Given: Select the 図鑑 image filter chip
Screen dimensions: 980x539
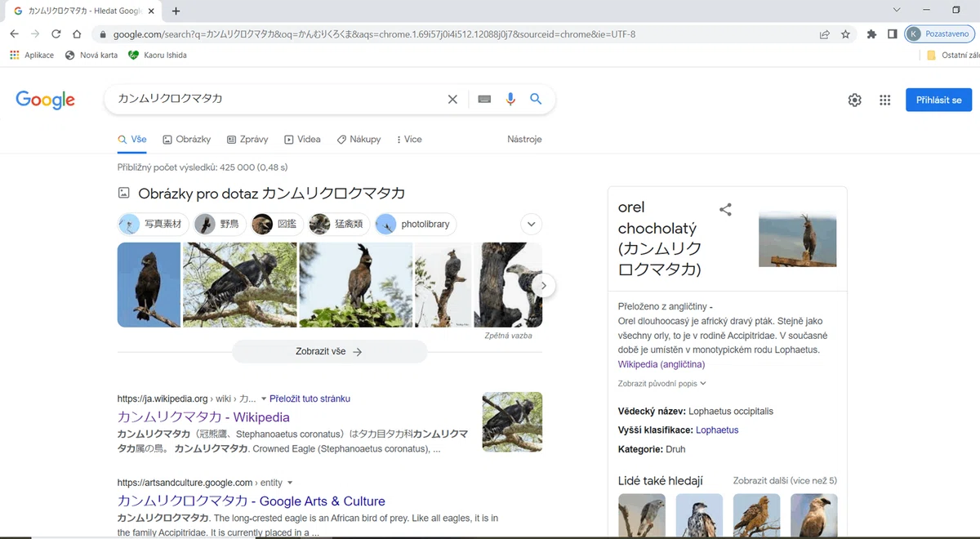Looking at the screenshot, I should tap(277, 224).
